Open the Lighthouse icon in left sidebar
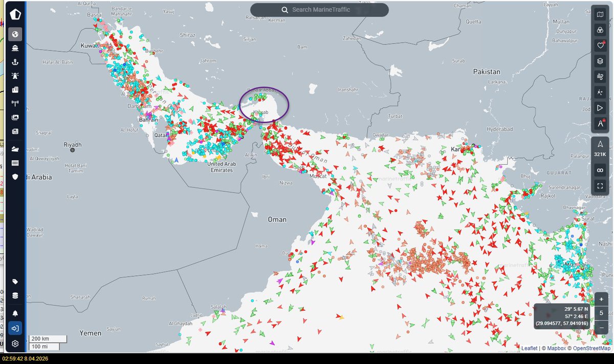 click(15, 76)
